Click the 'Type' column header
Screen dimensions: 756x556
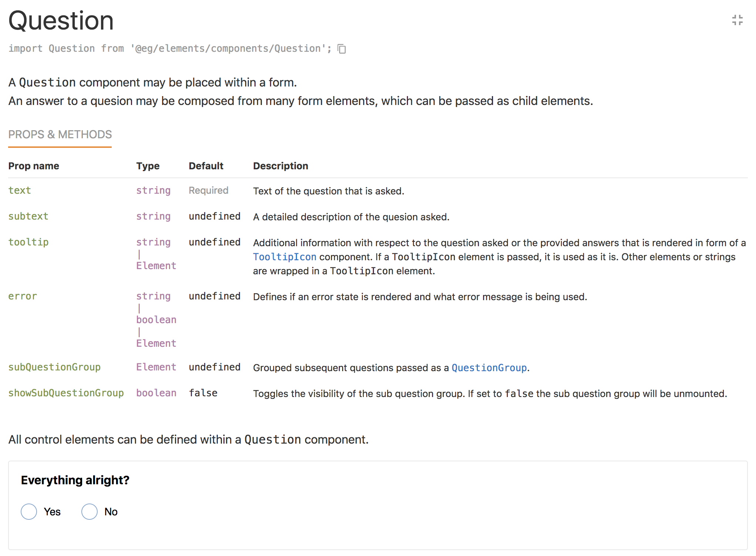point(148,166)
